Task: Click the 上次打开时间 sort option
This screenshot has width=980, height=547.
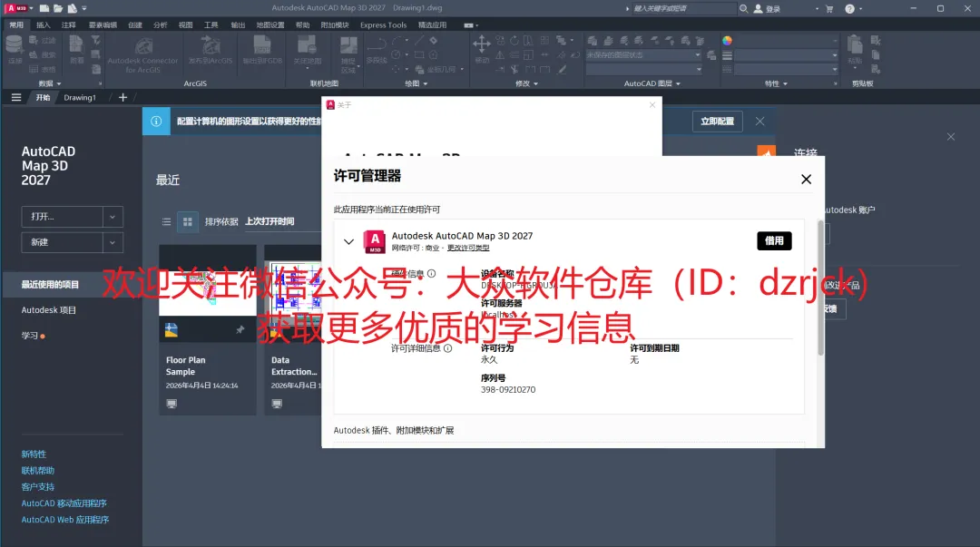Action: coord(269,221)
